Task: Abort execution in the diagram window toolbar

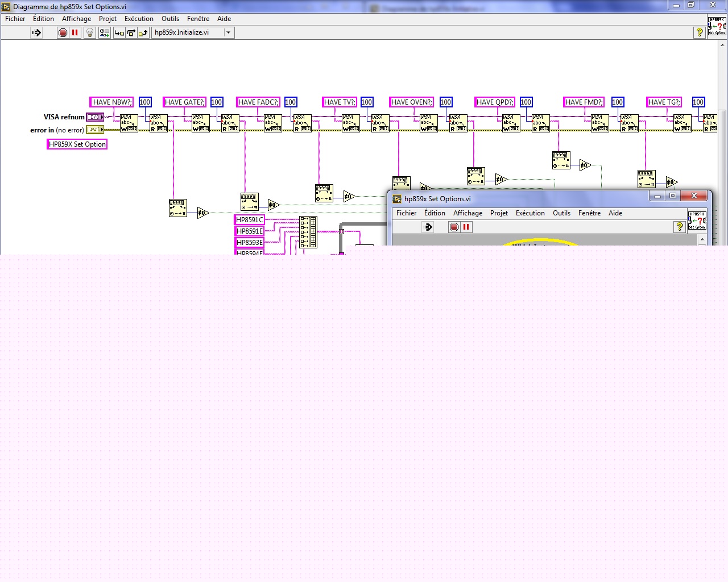Action: pyautogui.click(x=63, y=32)
